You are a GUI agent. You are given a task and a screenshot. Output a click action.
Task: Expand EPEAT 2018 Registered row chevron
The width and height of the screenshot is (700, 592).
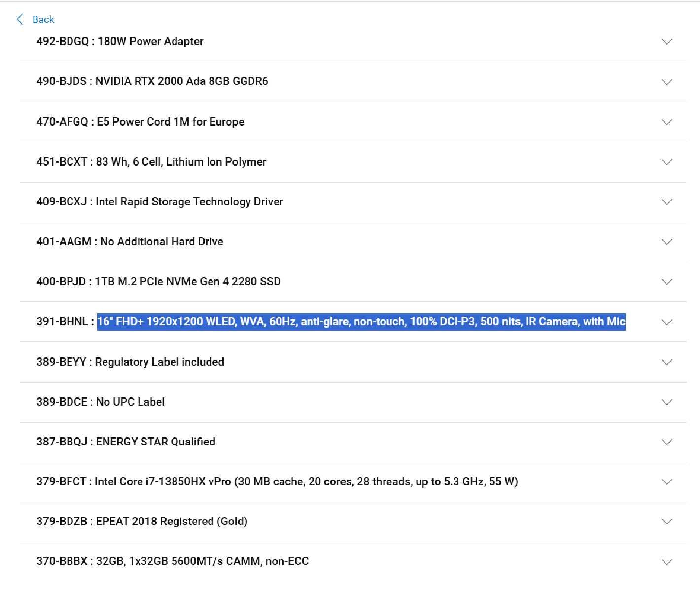[666, 522]
